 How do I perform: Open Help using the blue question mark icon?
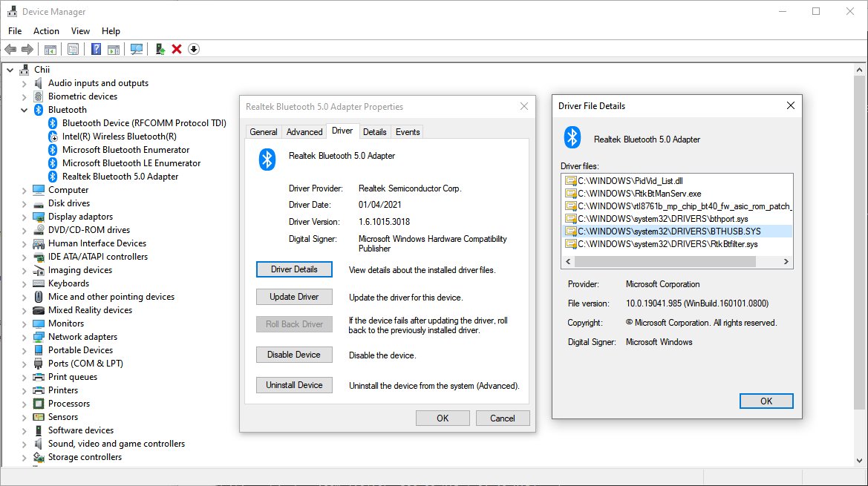96,49
